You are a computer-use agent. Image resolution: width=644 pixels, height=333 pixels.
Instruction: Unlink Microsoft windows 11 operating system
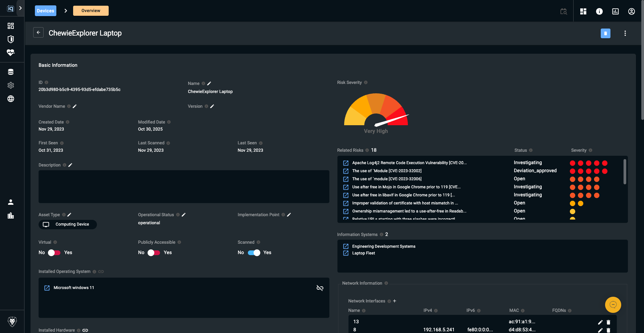click(320, 288)
